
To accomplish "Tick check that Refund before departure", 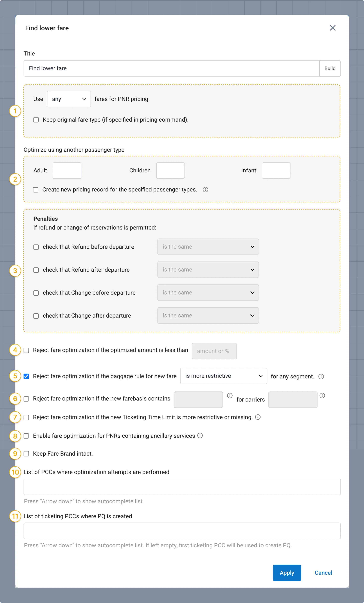I will point(36,247).
